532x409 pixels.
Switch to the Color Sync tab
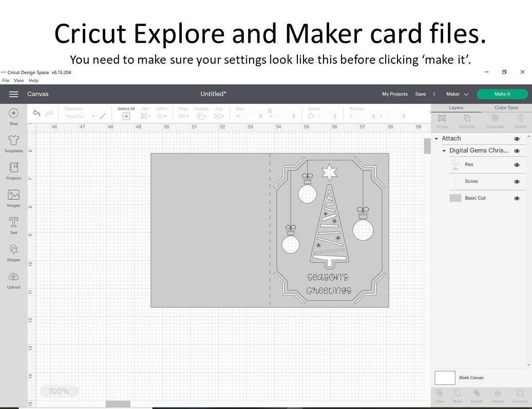pyautogui.click(x=506, y=107)
